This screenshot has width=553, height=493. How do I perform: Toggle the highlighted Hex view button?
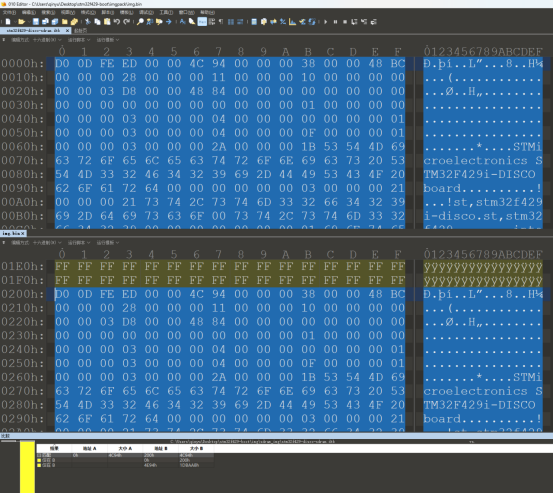[202, 22]
